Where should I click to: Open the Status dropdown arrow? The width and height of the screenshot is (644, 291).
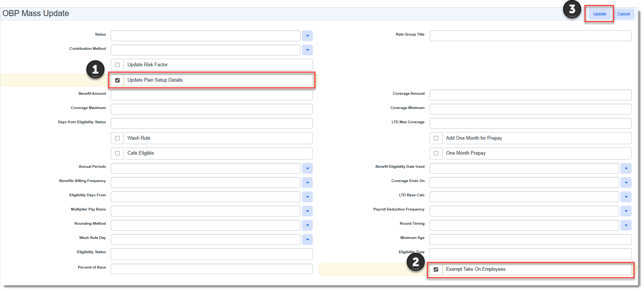click(x=307, y=36)
